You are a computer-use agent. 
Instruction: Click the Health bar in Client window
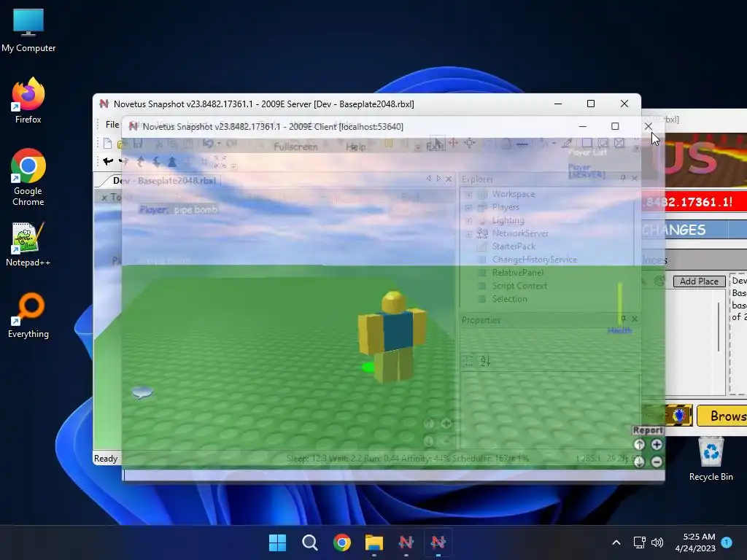pyautogui.click(x=620, y=305)
